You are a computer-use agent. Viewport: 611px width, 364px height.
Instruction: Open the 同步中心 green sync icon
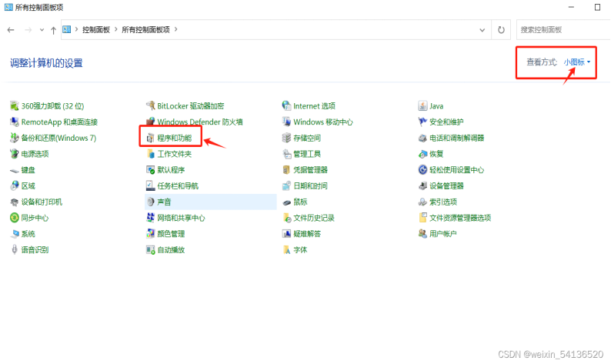click(15, 218)
